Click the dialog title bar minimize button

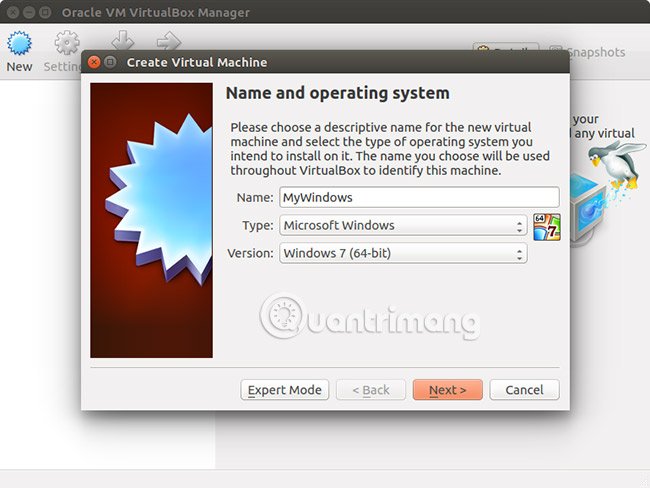[x=110, y=62]
